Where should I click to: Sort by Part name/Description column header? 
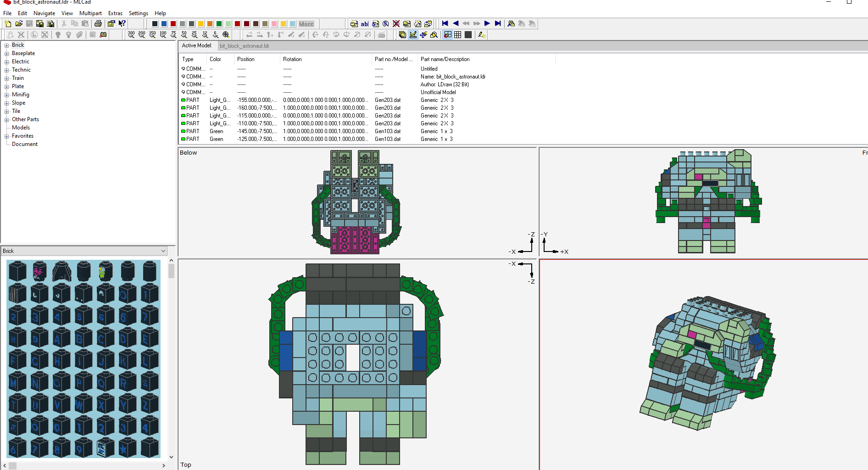486,59
